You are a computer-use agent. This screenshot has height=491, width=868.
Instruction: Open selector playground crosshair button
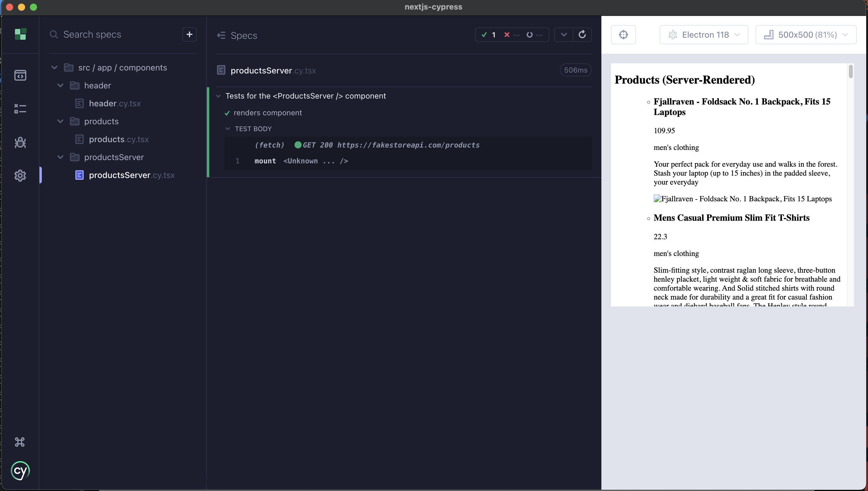point(623,34)
